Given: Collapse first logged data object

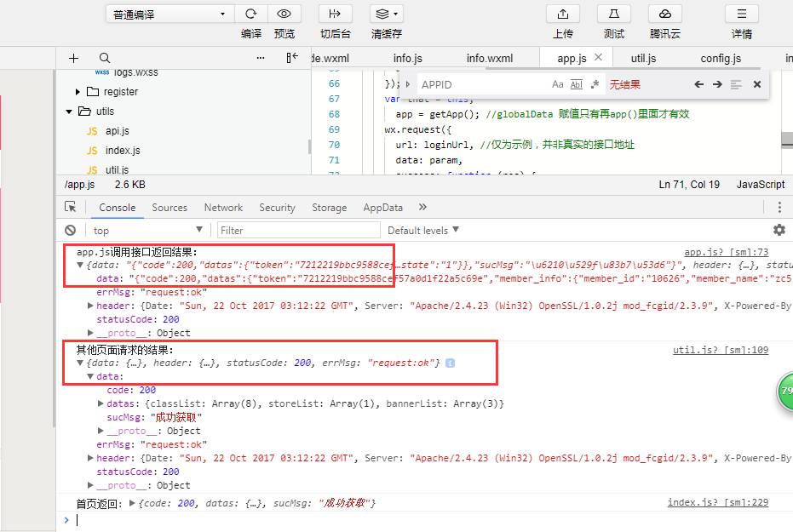Looking at the screenshot, I should (x=80, y=265).
